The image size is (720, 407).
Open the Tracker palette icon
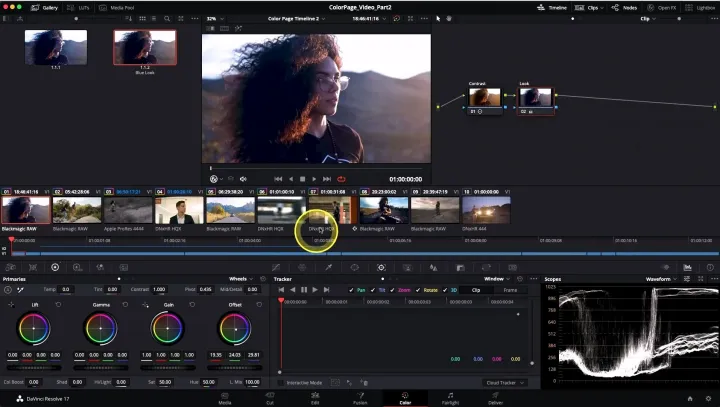(x=381, y=267)
